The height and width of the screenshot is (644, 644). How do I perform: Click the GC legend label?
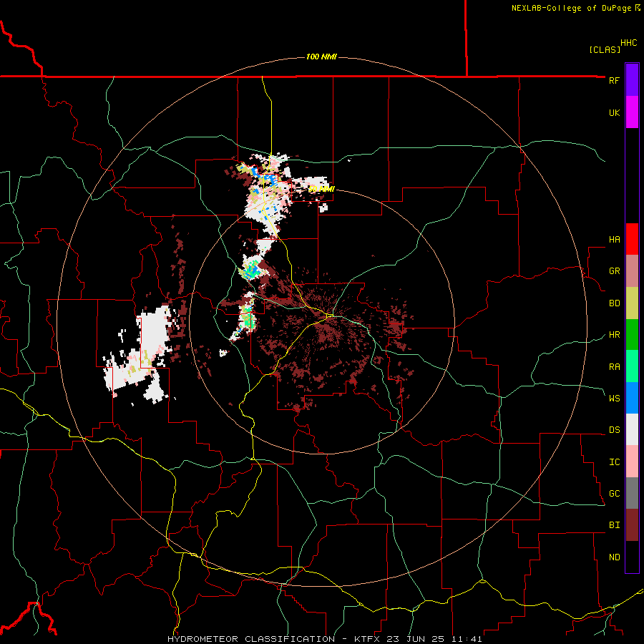coord(614,494)
